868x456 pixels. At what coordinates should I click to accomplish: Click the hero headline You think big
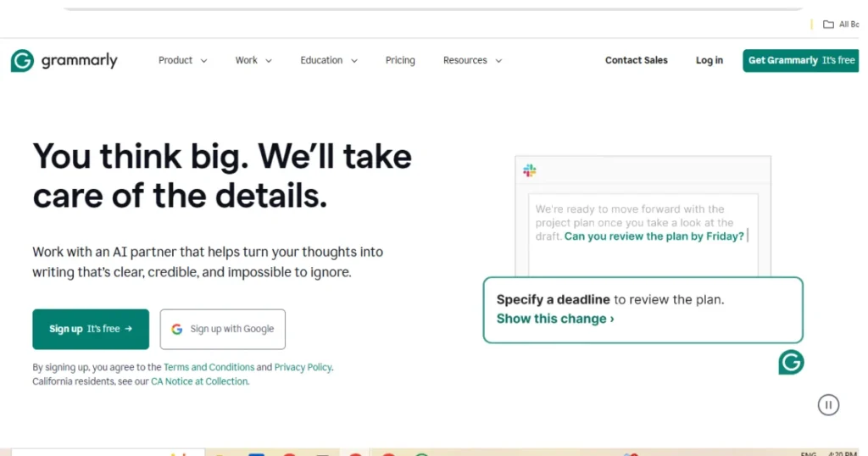click(x=222, y=176)
